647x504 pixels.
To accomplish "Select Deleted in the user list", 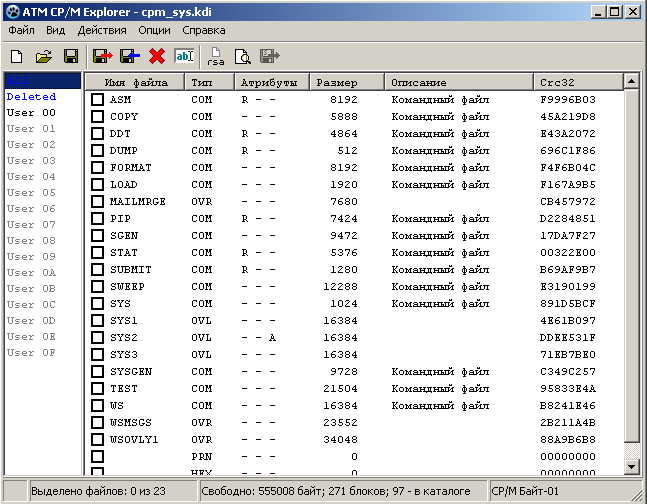I will coord(32,97).
